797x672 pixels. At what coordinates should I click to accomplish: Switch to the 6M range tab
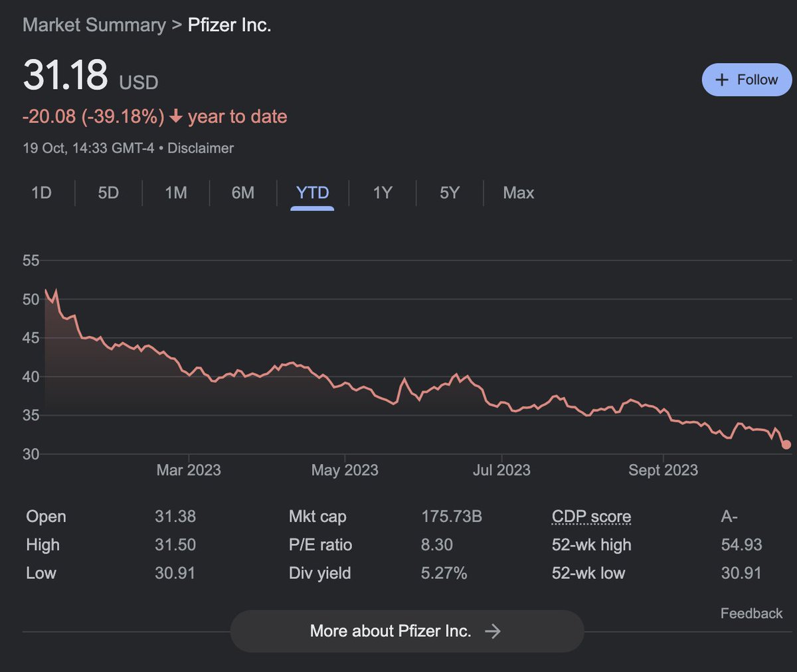tap(243, 193)
